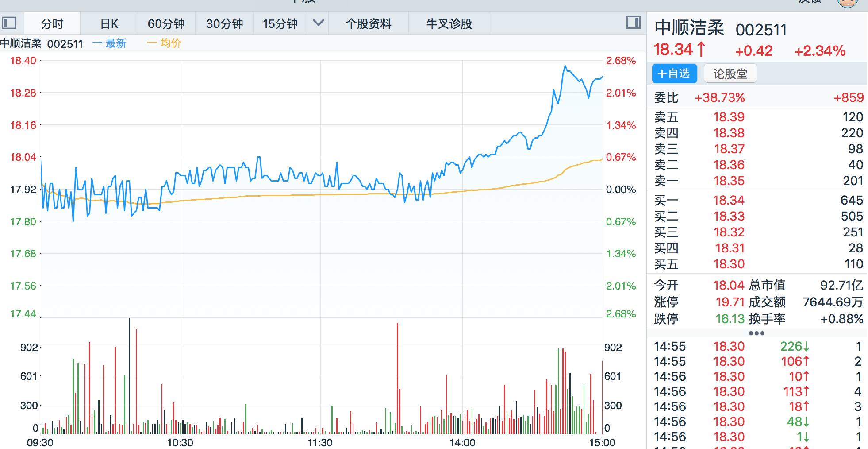The width and height of the screenshot is (868, 449).
Task: Open the extra timeframes chevron dropdown
Action: (x=317, y=24)
